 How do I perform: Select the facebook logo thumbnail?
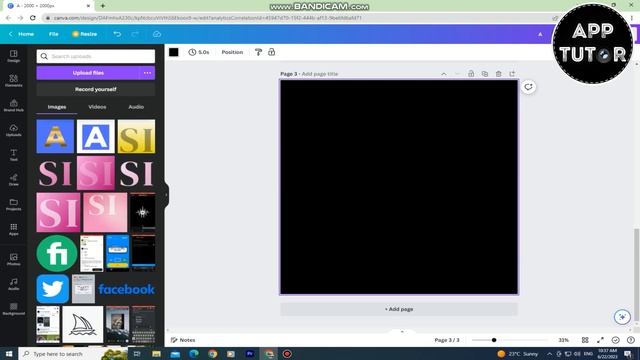tap(126, 289)
